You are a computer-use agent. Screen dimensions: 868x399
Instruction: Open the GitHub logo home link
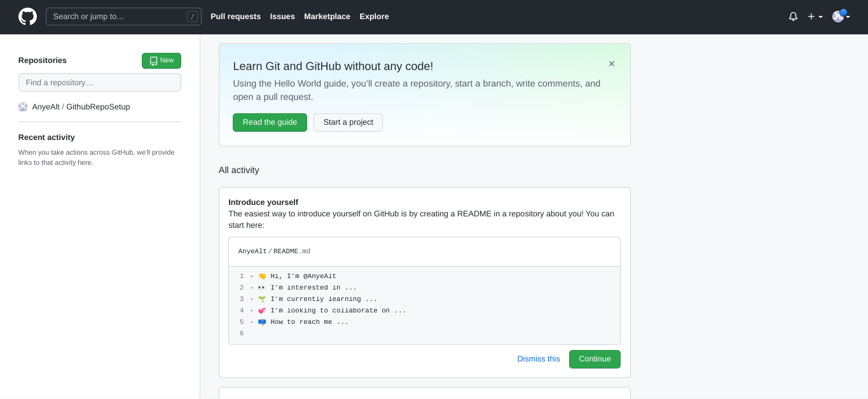click(x=27, y=17)
